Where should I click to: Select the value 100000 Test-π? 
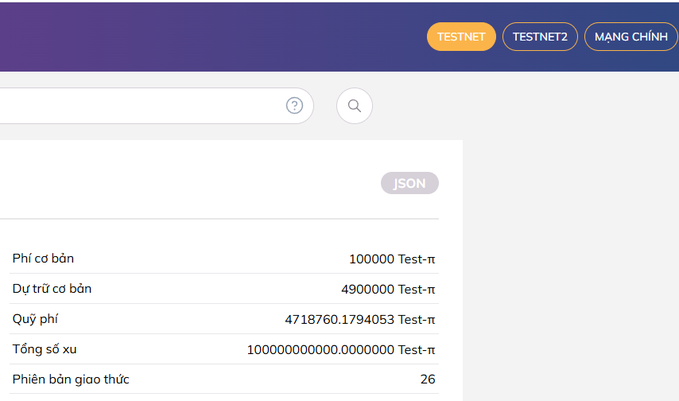coord(392,259)
